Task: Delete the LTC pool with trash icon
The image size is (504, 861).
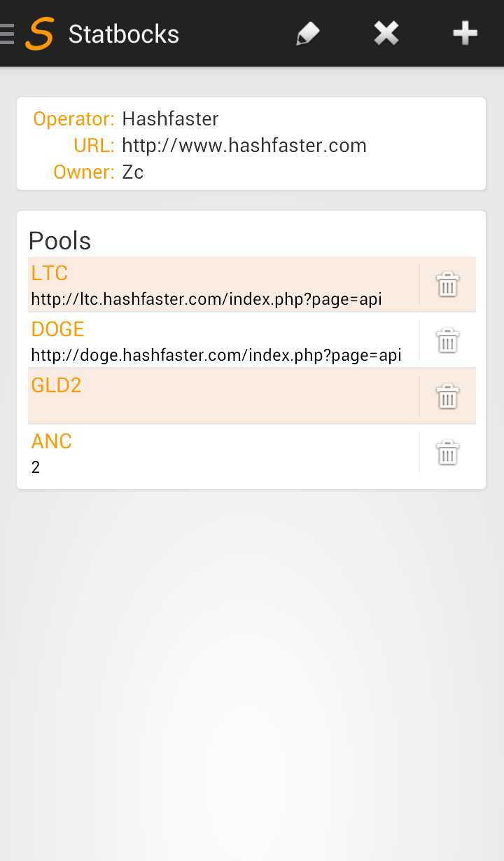Action: point(447,284)
